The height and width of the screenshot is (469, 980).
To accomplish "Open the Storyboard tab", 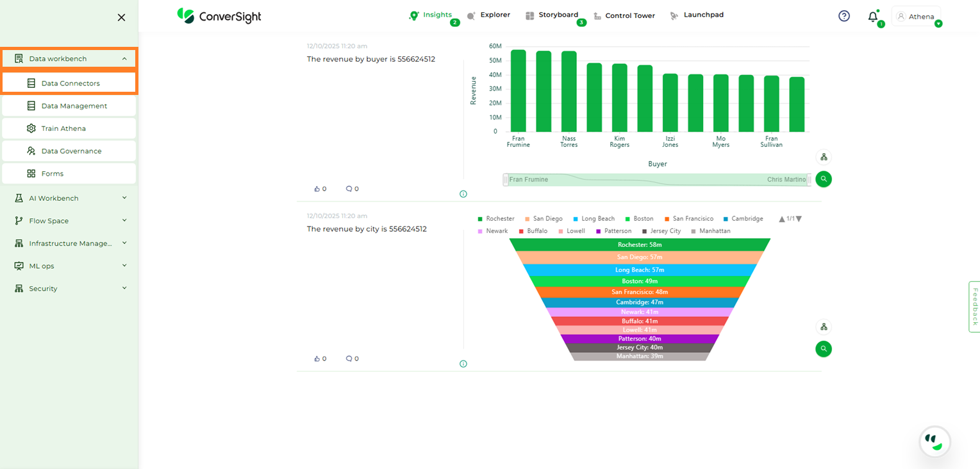I will click(x=552, y=15).
